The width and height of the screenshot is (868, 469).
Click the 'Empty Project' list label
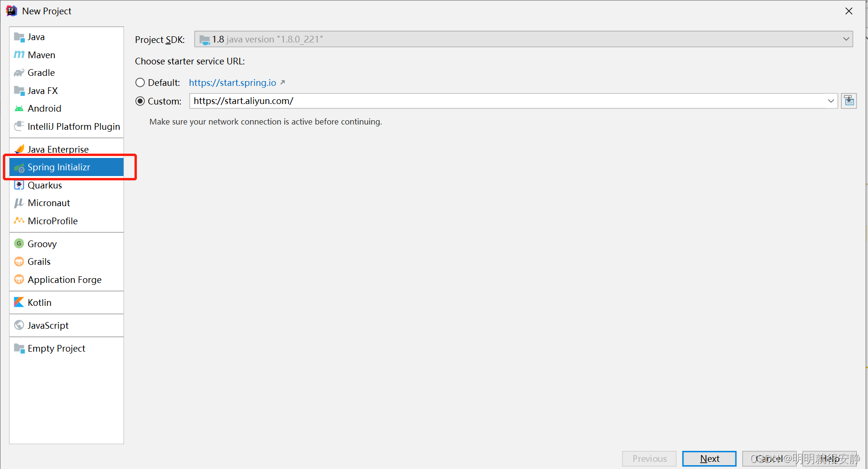[x=56, y=348]
